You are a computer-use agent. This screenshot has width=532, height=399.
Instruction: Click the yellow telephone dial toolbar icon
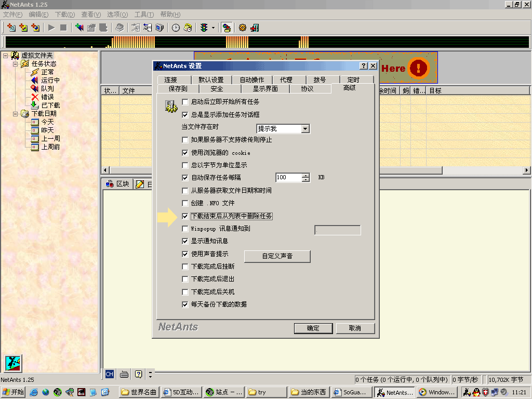coord(188,28)
